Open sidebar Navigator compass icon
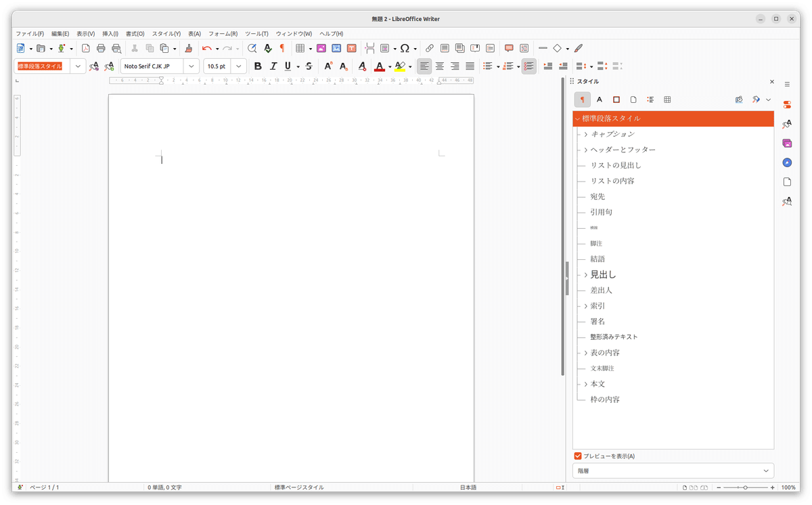 pyautogui.click(x=787, y=163)
